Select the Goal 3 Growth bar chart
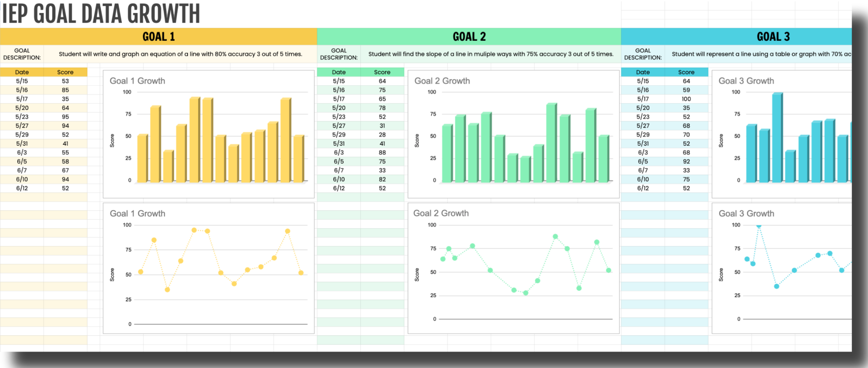Viewport: 868px width, 368px height. tap(782, 134)
